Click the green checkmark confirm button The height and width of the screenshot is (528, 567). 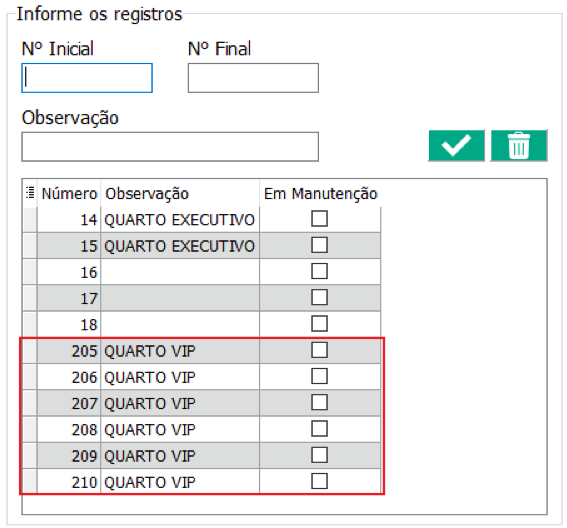tap(456, 145)
